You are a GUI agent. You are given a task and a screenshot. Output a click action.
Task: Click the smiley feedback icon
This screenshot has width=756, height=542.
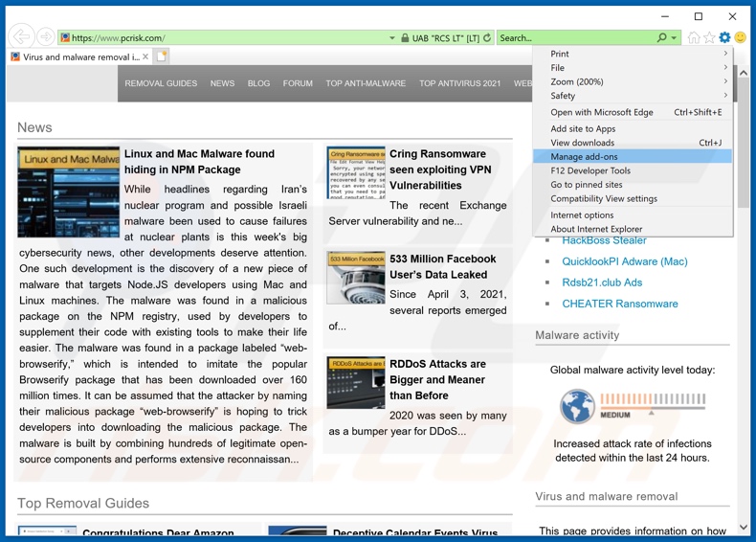point(741,38)
